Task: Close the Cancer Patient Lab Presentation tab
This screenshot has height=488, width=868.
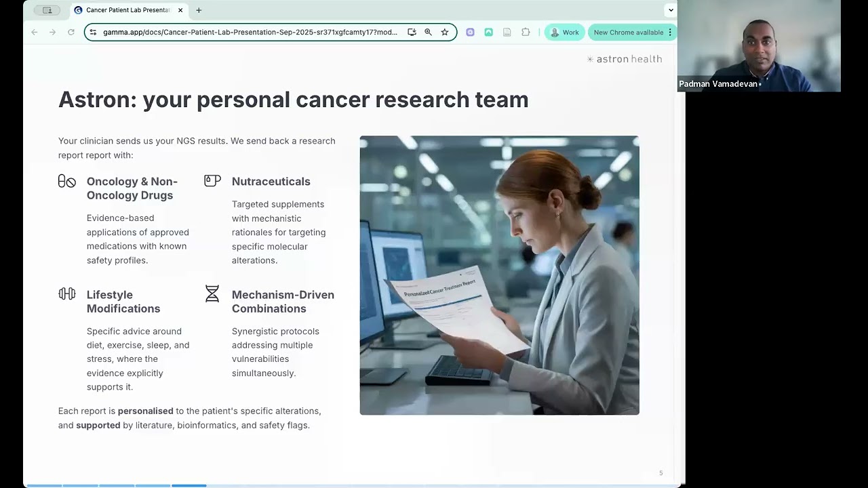Action: click(180, 10)
